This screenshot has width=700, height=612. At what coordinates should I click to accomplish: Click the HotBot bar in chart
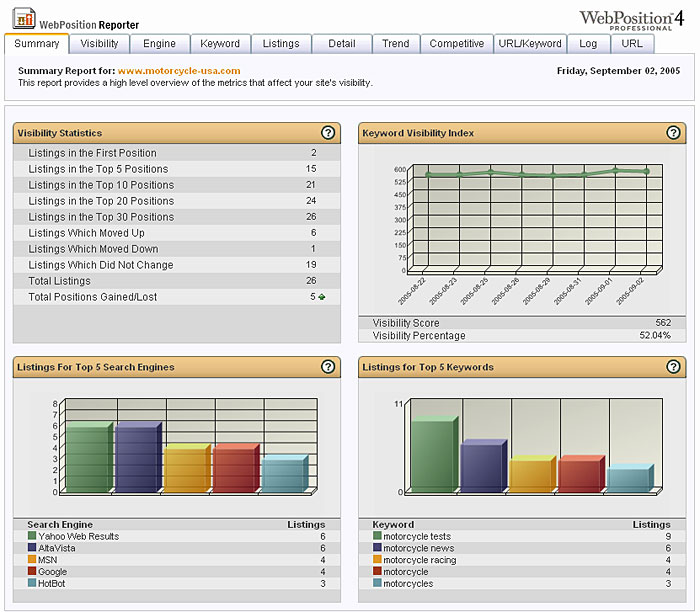(284, 474)
